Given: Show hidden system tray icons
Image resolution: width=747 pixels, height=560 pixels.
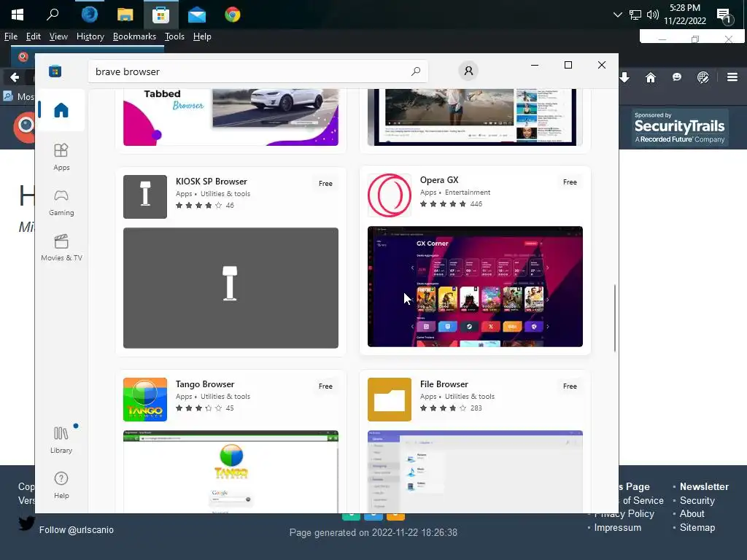Looking at the screenshot, I should click(x=617, y=15).
